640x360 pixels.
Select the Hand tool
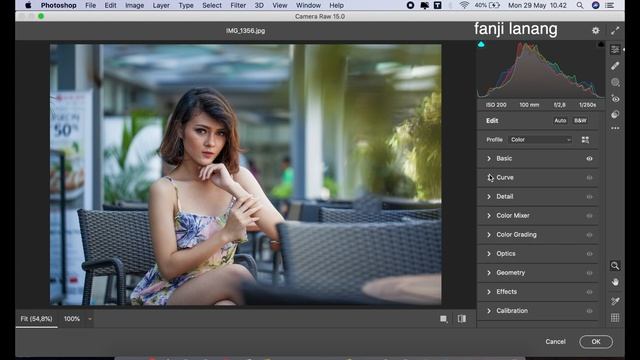point(615,282)
